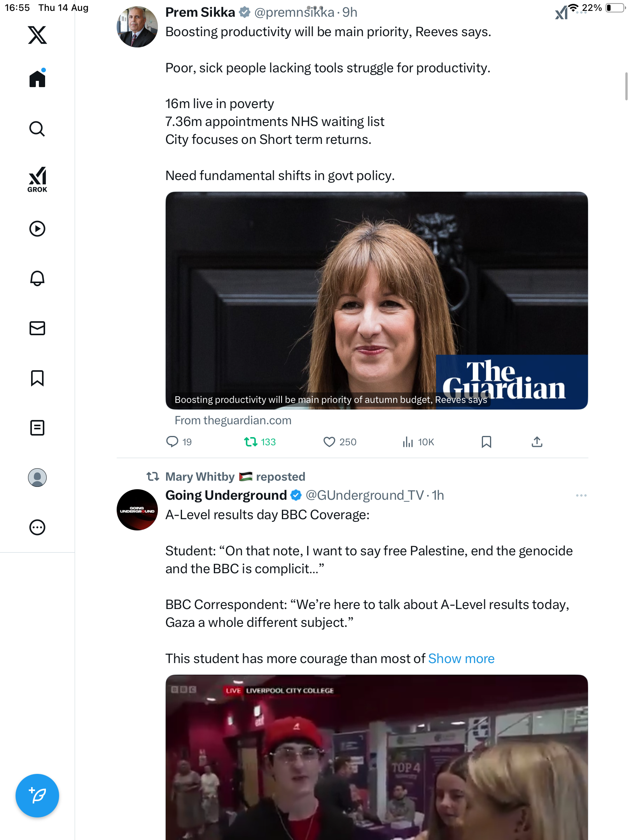630x840 pixels.
Task: Open profile avatar in sidebar
Action: 37,478
